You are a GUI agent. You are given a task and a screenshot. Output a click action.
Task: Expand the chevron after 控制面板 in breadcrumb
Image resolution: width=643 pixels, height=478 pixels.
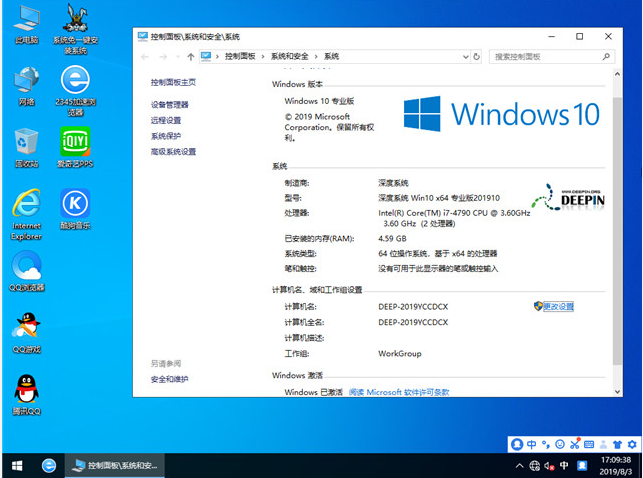click(x=262, y=56)
